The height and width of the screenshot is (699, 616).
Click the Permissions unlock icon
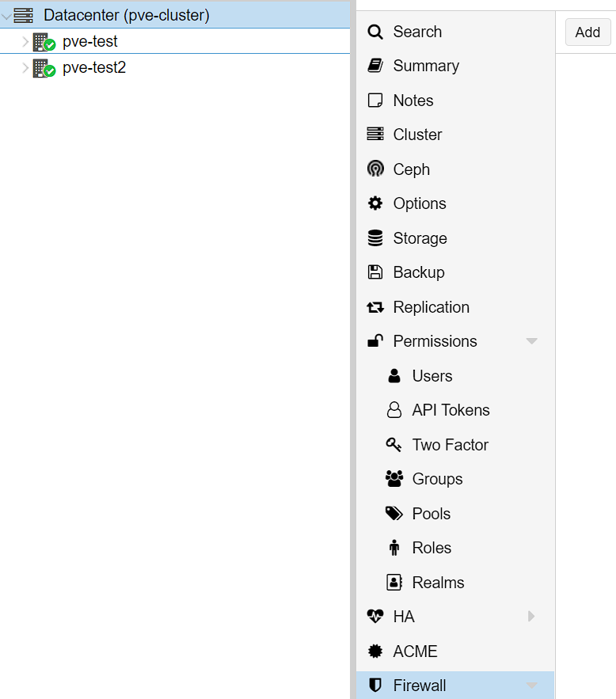375,341
